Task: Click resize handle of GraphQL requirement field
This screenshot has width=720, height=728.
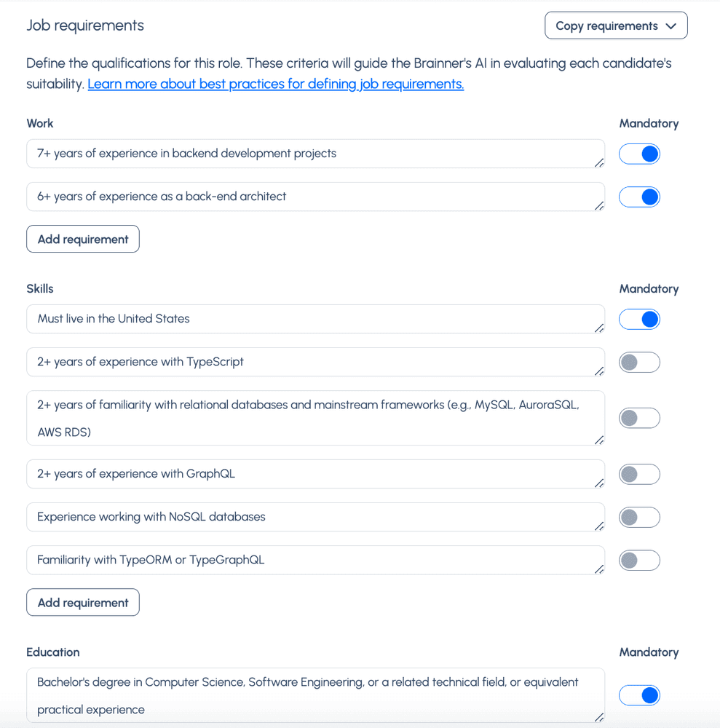Action: click(598, 483)
